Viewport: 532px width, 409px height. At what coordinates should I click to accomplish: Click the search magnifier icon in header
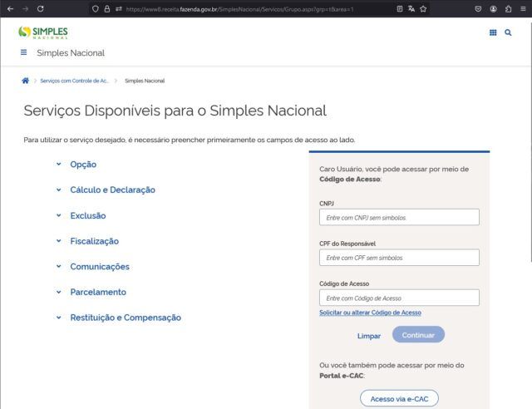coord(508,32)
